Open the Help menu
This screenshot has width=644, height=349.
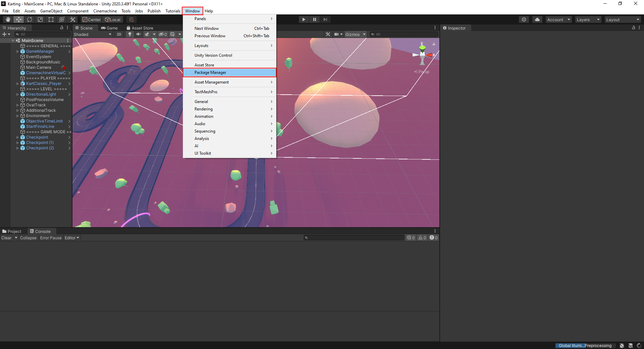point(209,11)
